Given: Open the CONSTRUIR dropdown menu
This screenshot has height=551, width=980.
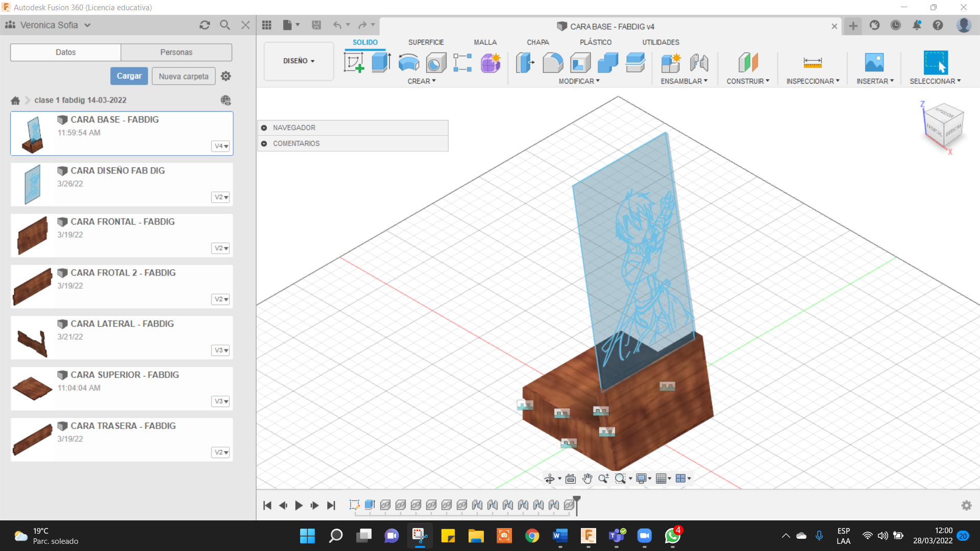Looking at the screenshot, I should [x=748, y=81].
